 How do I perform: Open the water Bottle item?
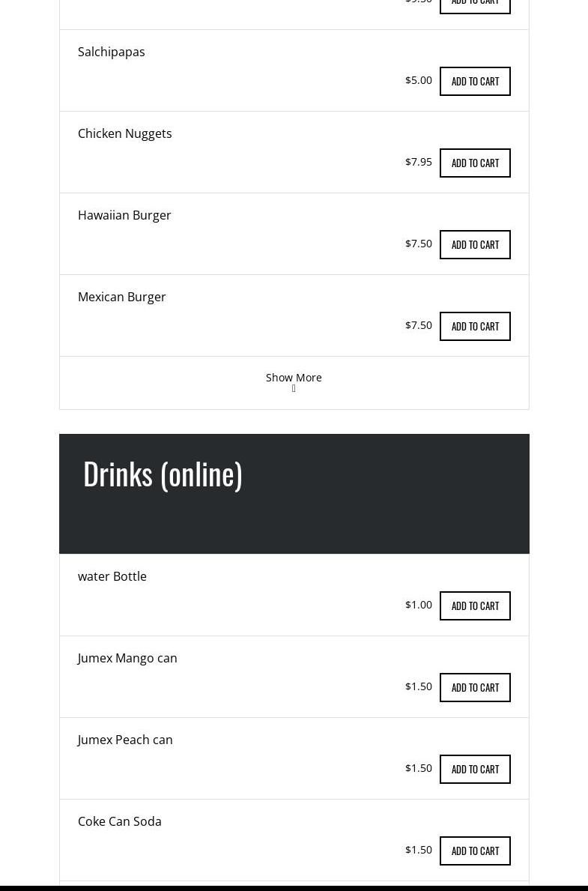click(112, 576)
